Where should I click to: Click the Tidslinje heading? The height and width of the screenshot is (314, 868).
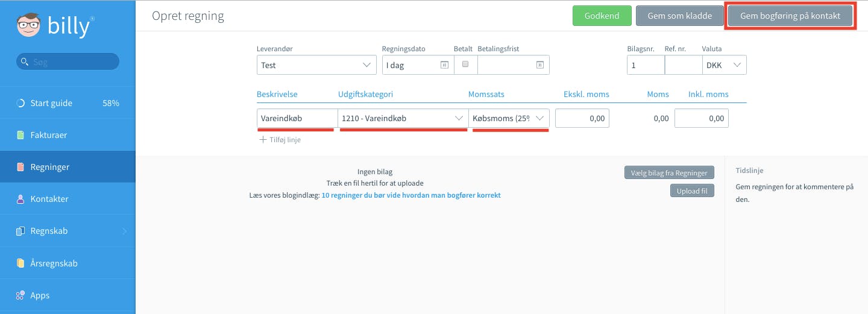click(x=750, y=171)
